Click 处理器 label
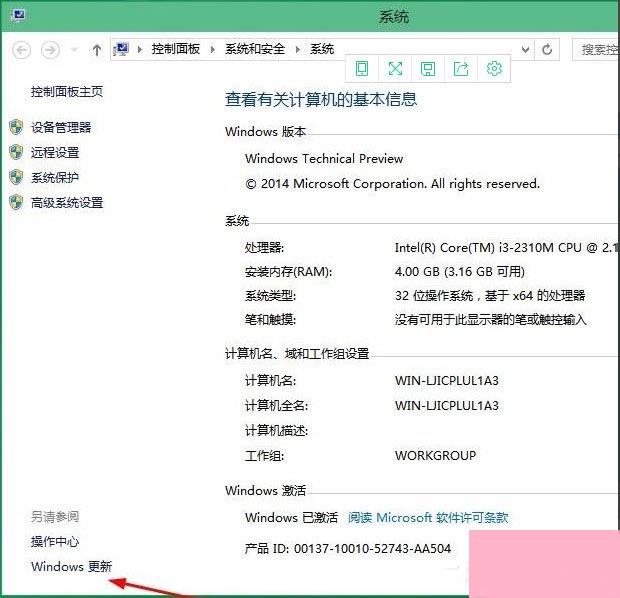This screenshot has height=598, width=620. (x=264, y=248)
